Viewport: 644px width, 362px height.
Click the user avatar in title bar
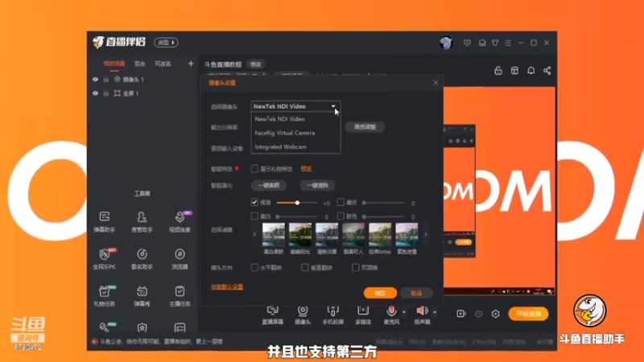[446, 43]
